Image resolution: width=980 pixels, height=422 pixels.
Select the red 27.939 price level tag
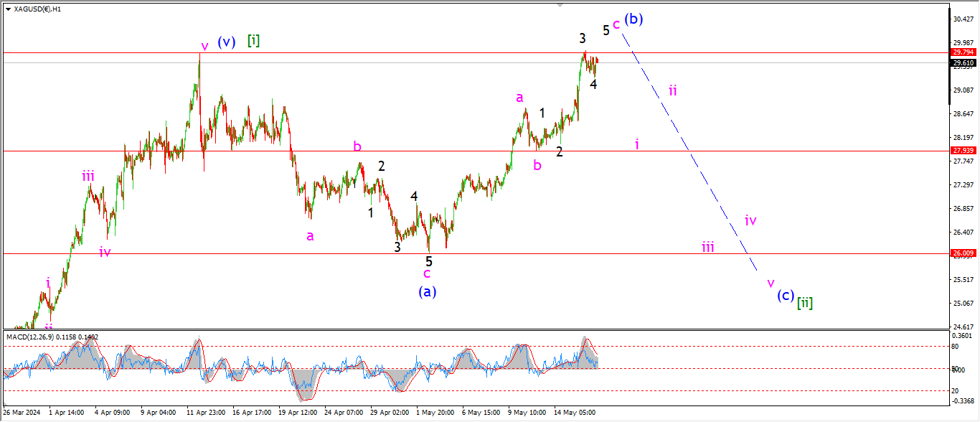click(x=962, y=151)
